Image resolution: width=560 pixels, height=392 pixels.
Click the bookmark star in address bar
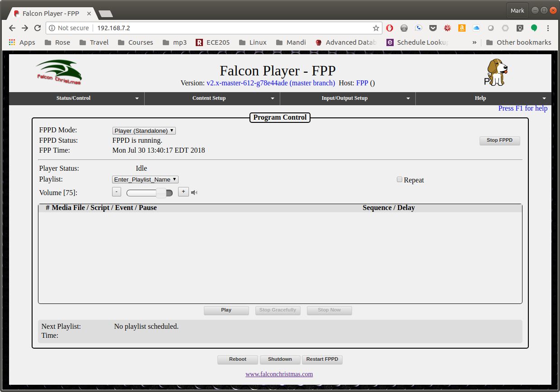coord(376,28)
